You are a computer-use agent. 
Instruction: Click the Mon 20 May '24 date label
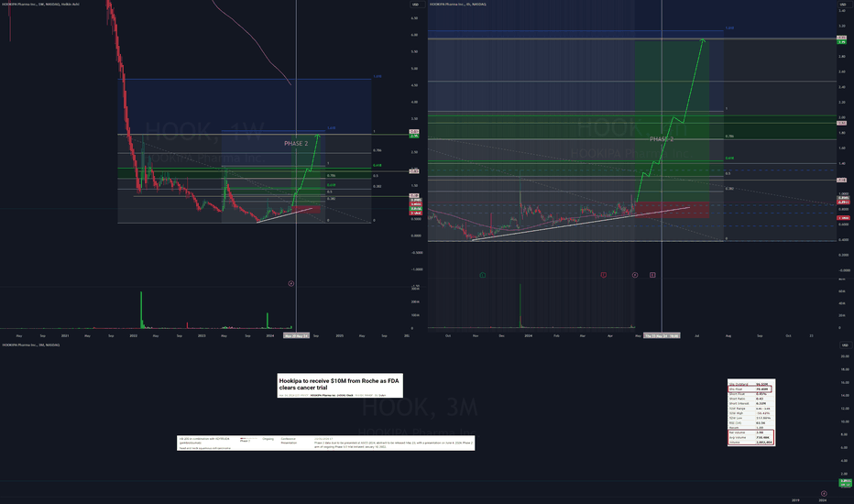(x=296, y=335)
